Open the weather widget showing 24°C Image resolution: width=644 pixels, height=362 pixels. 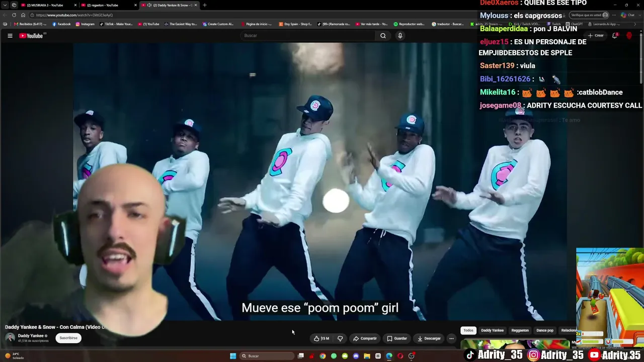tap(14, 356)
